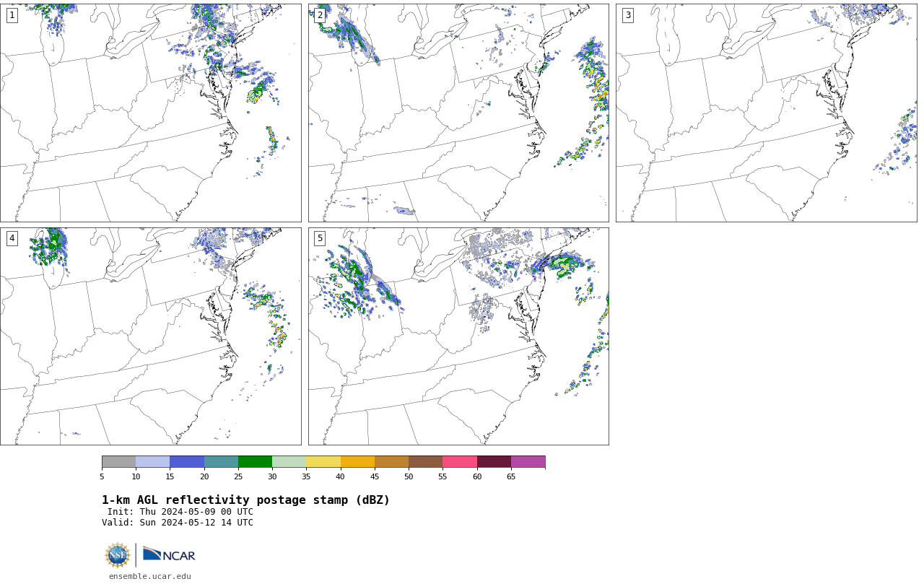This screenshot has height=584, width=924.
Task: Open ensemble member 1 reflectivity map
Action: click(150, 113)
